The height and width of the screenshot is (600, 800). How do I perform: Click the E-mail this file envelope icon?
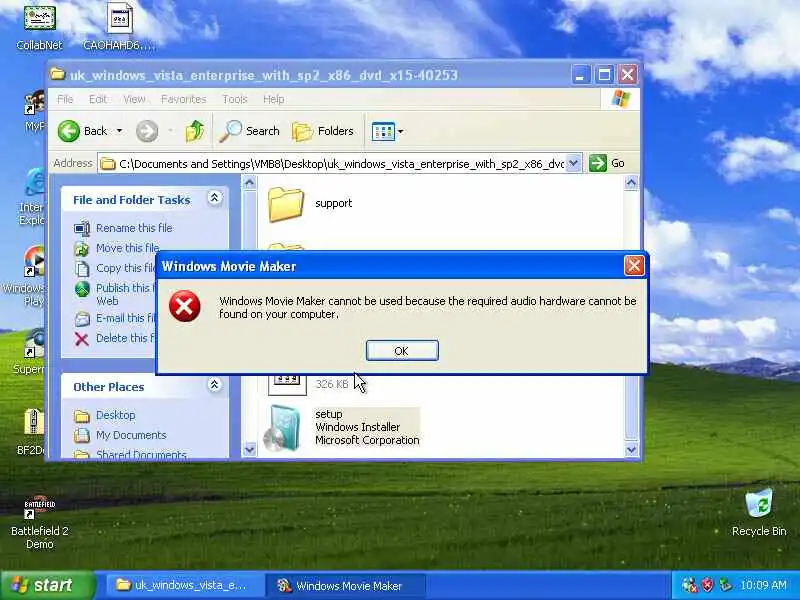pos(82,319)
